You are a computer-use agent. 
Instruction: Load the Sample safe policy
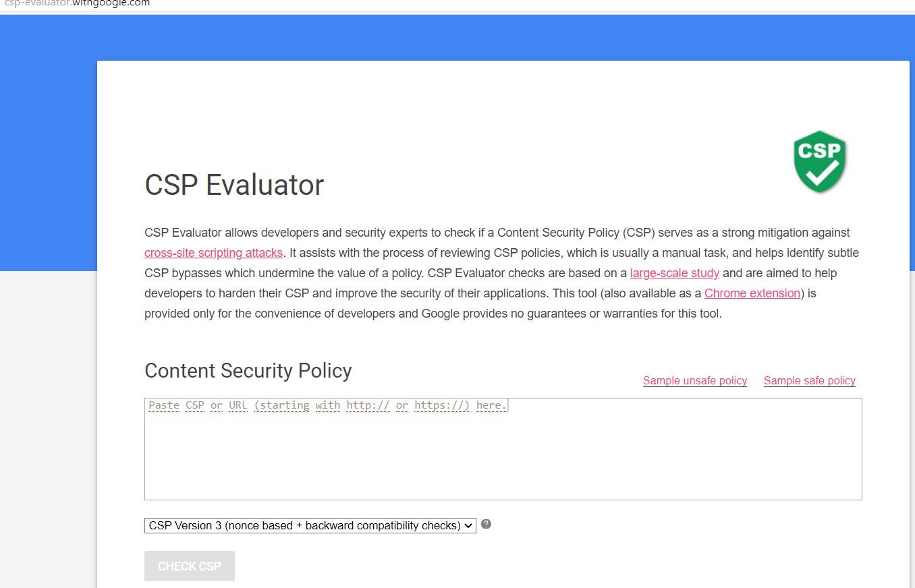[x=810, y=380]
